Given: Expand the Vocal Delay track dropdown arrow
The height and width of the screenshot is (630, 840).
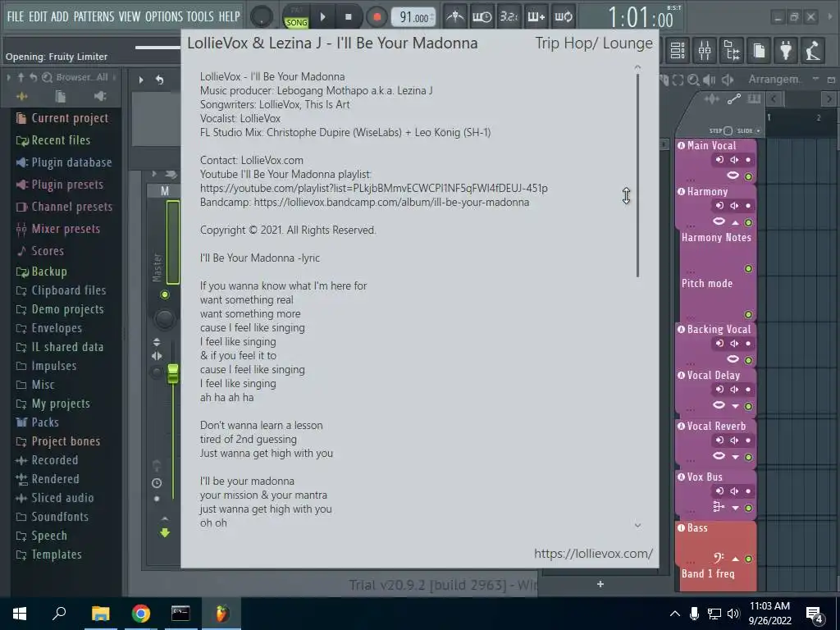Looking at the screenshot, I should tap(735, 406).
